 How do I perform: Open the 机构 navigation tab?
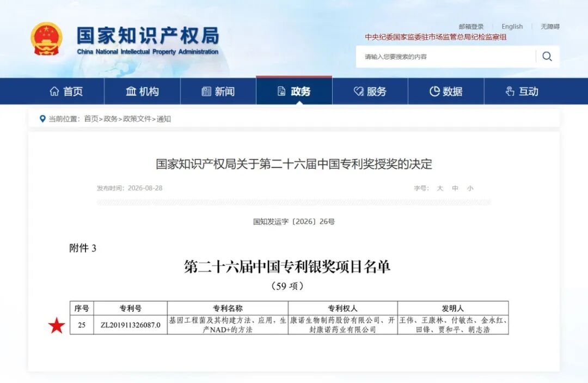tap(143, 91)
